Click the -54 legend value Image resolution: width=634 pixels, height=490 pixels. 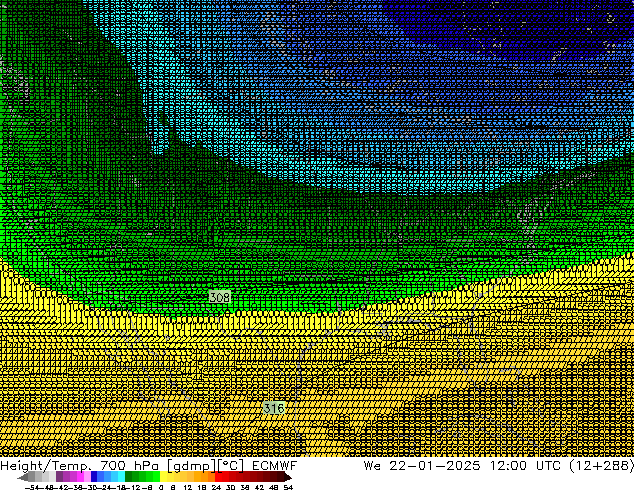click(31, 487)
